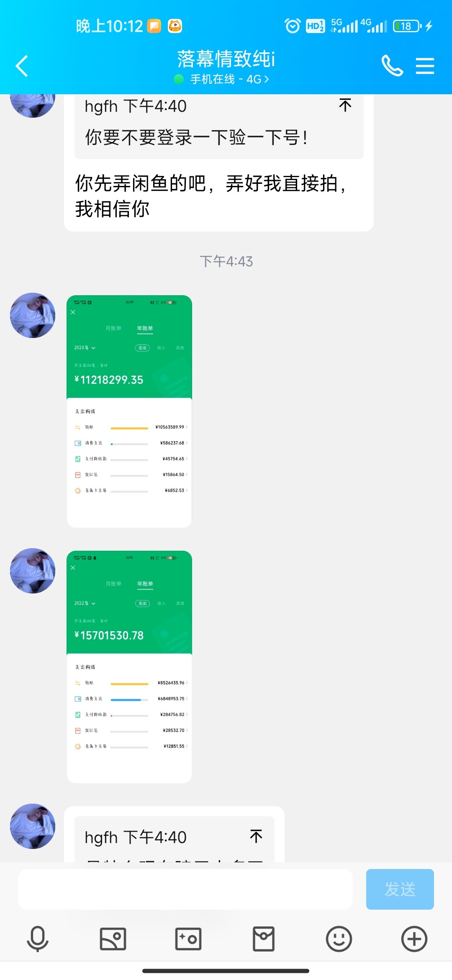Open the 2023 annual bill screenshot
452x980 pixels.
point(129,411)
